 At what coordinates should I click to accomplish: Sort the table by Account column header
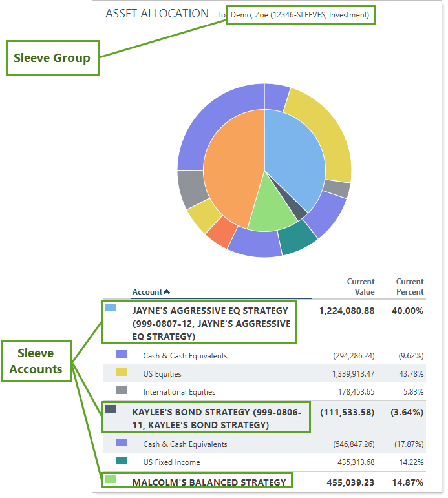pyautogui.click(x=147, y=292)
